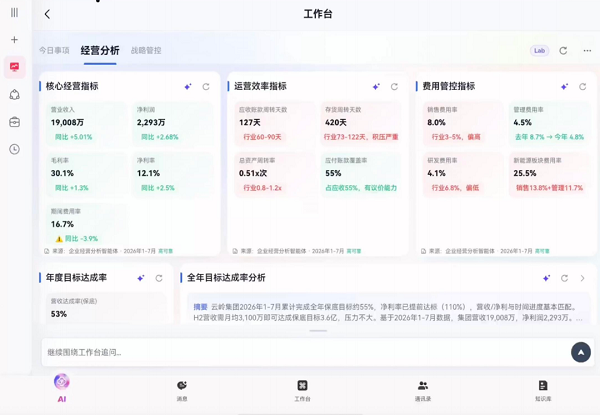Click the 营收达成率(保底) 53% value
Viewport: 600px width, 415px height.
click(59, 314)
